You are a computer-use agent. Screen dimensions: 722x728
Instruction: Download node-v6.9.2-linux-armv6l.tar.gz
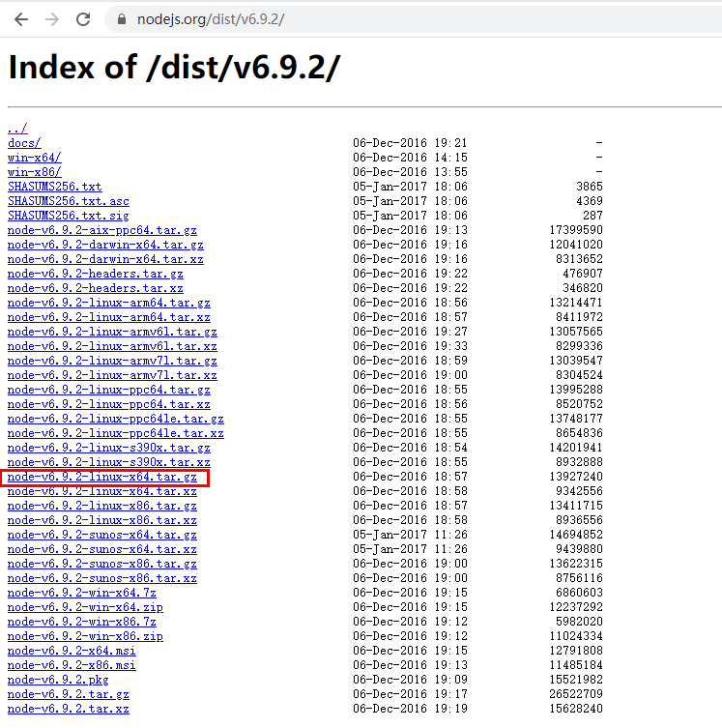click(112, 332)
